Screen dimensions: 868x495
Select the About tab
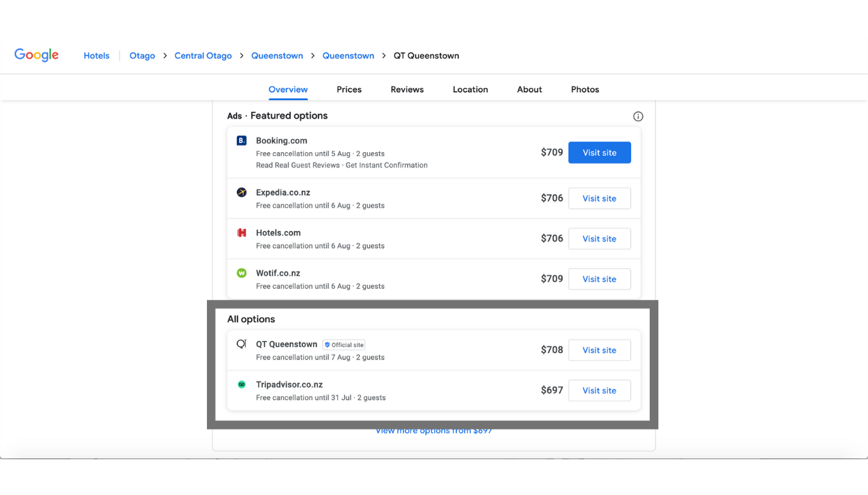(529, 89)
